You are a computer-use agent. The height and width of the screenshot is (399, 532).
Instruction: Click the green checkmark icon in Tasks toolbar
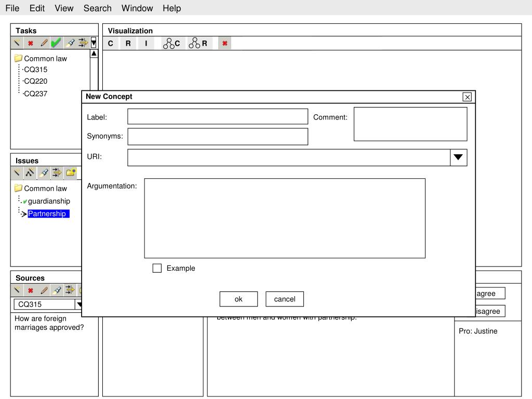tap(56, 43)
